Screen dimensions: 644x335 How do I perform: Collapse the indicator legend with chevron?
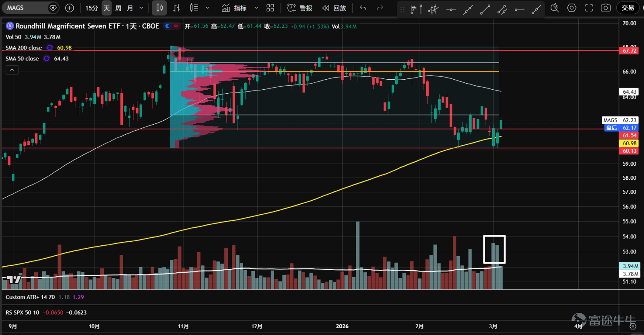tap(12, 70)
